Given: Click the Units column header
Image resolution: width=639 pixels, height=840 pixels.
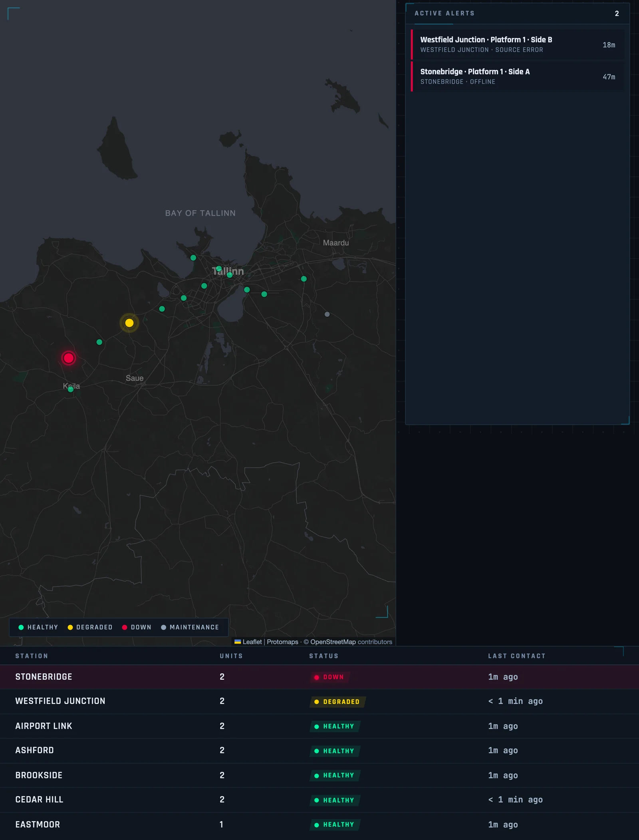Looking at the screenshot, I should coord(231,656).
